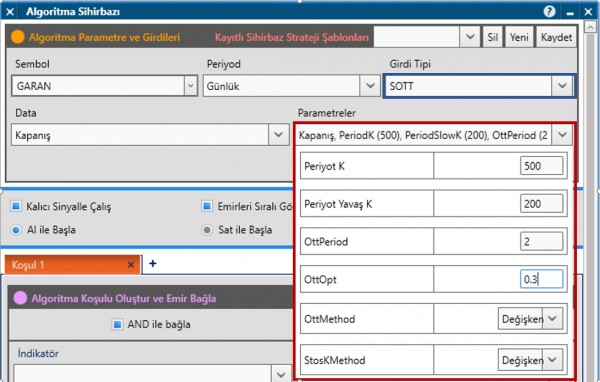Screen dimensions: 600x382
Task: Click the OttOpt value field
Action: pos(541,279)
